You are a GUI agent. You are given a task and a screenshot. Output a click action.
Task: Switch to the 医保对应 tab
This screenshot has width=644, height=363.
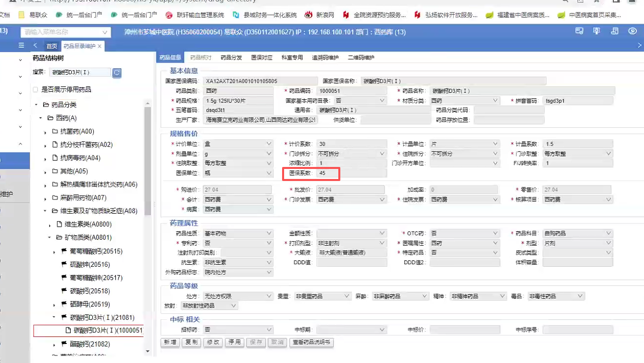[x=262, y=58]
